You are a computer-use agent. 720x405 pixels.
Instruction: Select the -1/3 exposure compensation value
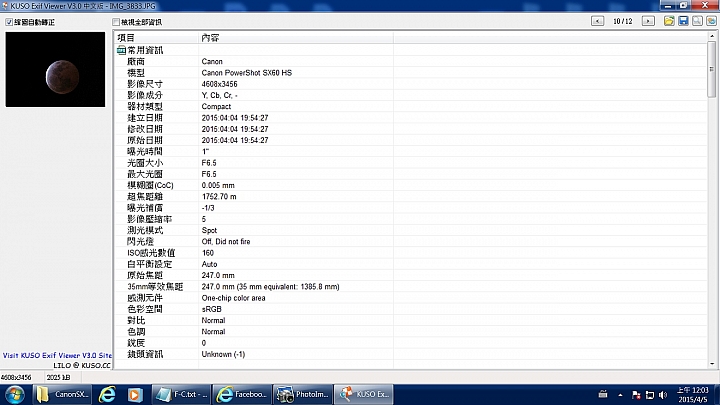[x=208, y=208]
